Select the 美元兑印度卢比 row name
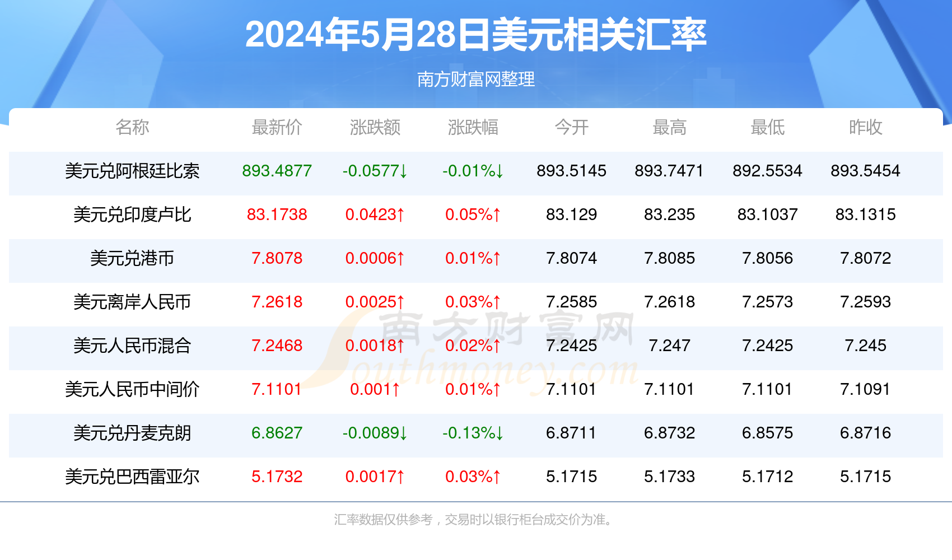The height and width of the screenshot is (560, 952). [132, 214]
